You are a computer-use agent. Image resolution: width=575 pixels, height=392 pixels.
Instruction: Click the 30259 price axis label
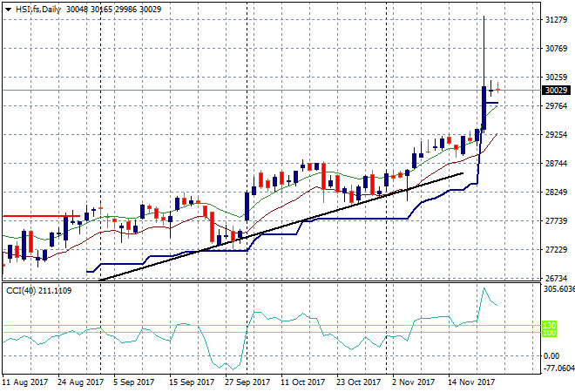coord(556,77)
